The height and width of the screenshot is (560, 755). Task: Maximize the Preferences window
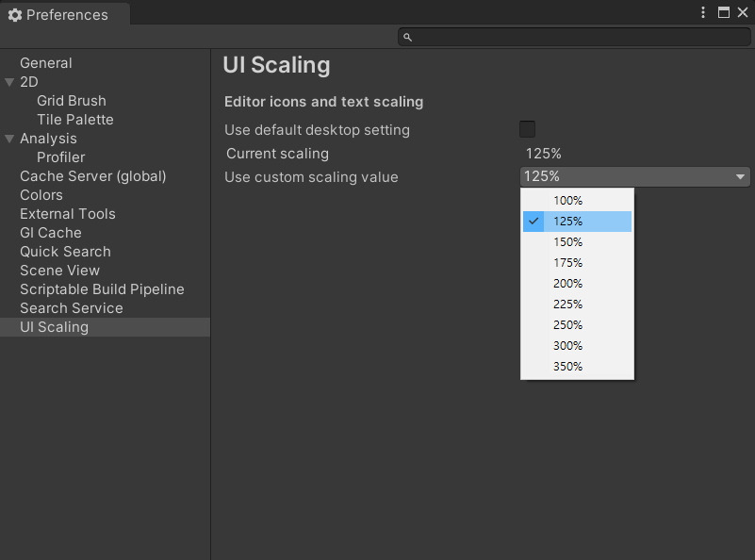[x=724, y=12]
